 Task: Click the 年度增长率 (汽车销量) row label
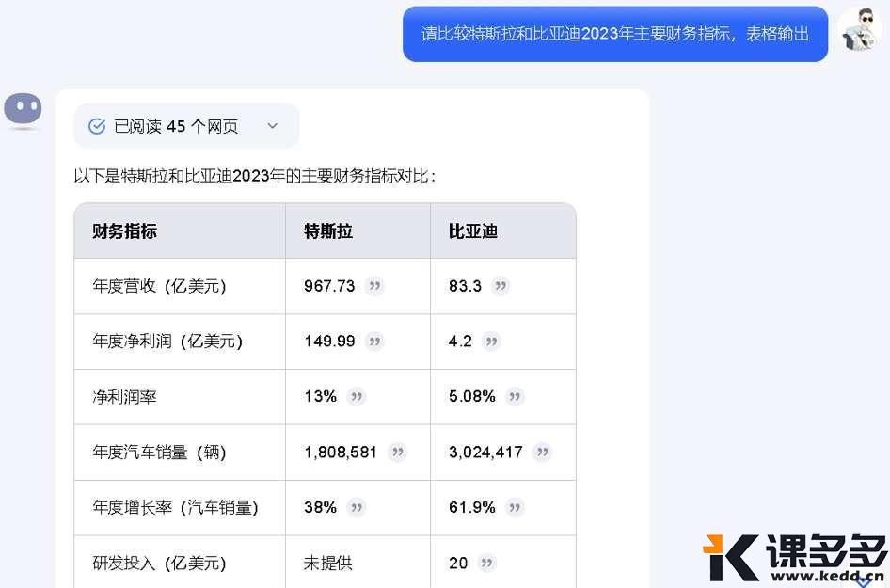point(175,507)
